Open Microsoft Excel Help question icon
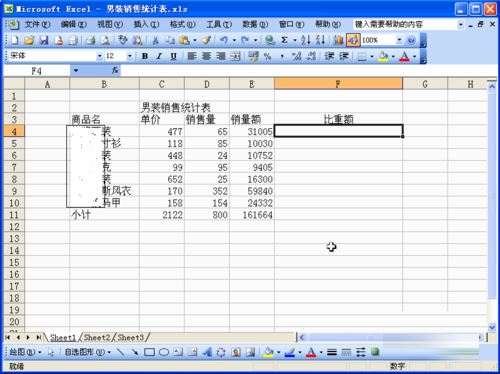Screen dimensions: 500x374 [x=412, y=40]
